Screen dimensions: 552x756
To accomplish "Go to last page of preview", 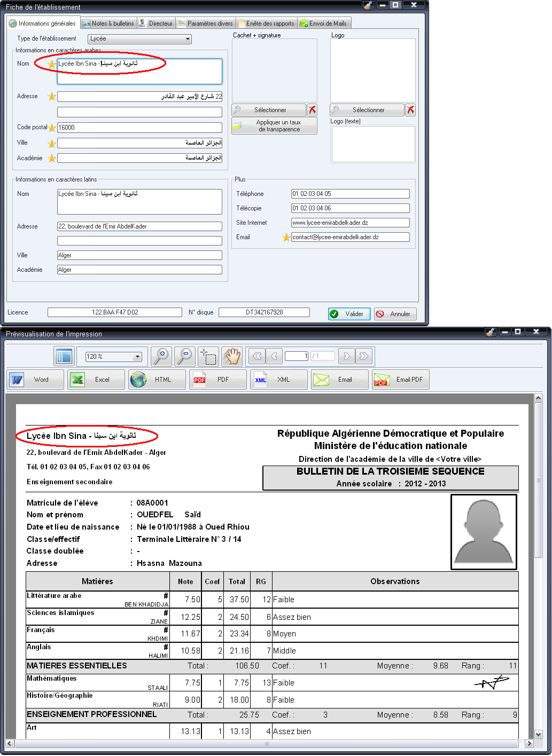I will pyautogui.click(x=364, y=356).
